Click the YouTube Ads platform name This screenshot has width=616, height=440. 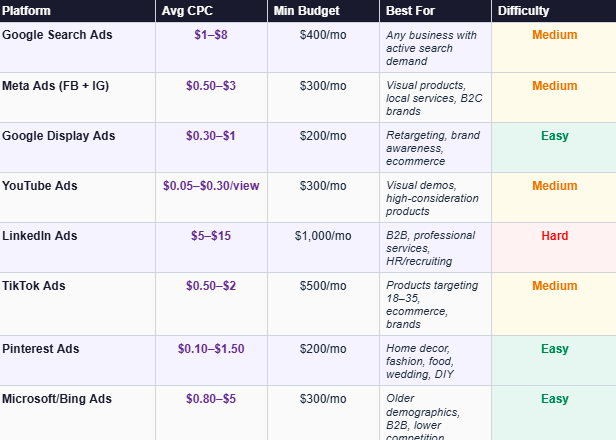point(40,185)
